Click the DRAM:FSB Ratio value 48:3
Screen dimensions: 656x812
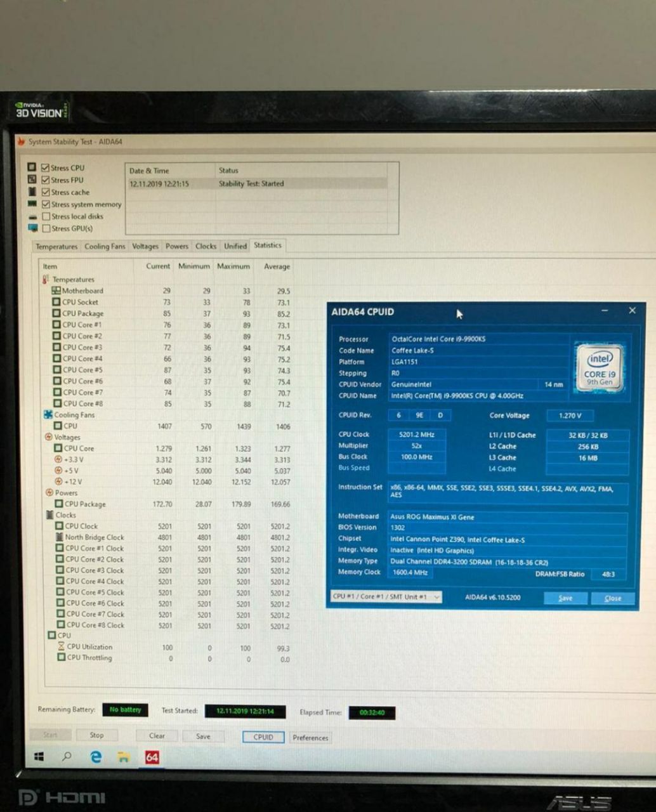(608, 574)
